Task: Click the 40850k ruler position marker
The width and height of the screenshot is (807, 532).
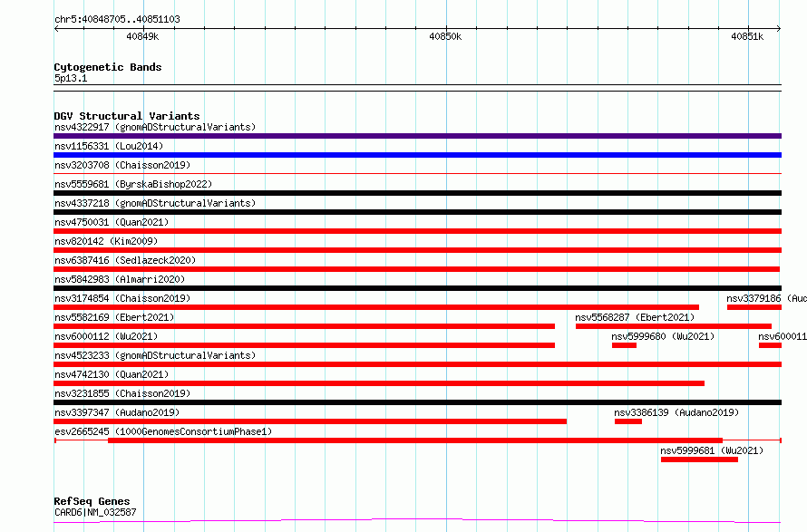Action: point(444,37)
